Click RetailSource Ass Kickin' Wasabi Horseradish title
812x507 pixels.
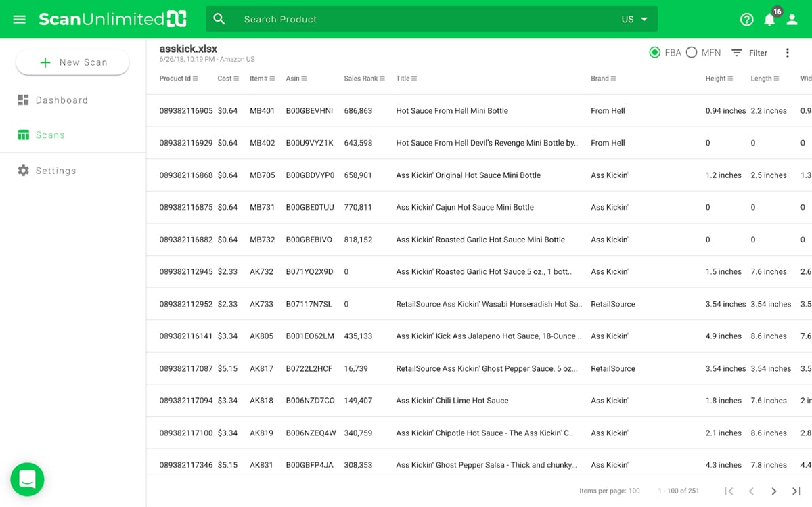coord(489,304)
